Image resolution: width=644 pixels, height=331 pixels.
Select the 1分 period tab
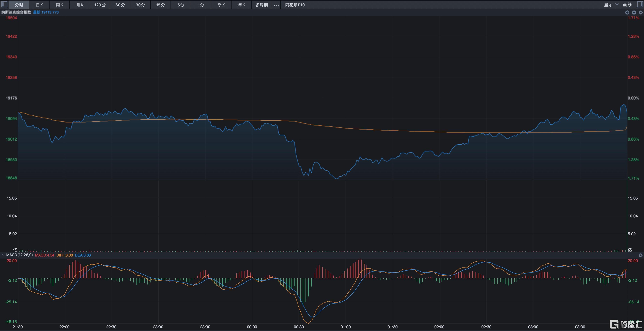tap(201, 5)
